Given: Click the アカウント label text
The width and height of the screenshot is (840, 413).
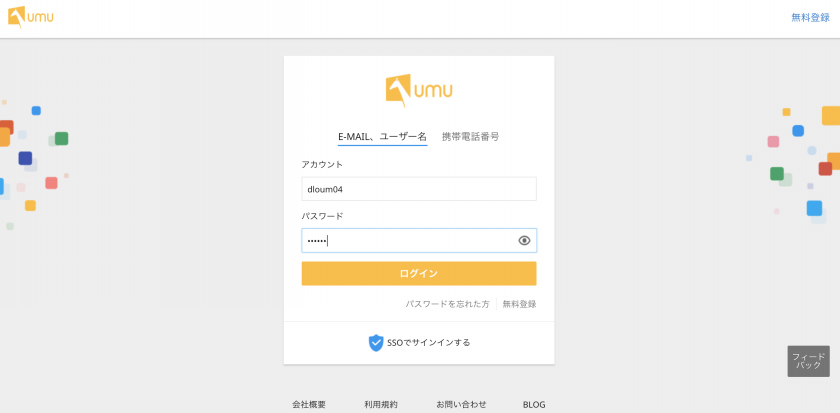Looking at the screenshot, I should point(322,164).
